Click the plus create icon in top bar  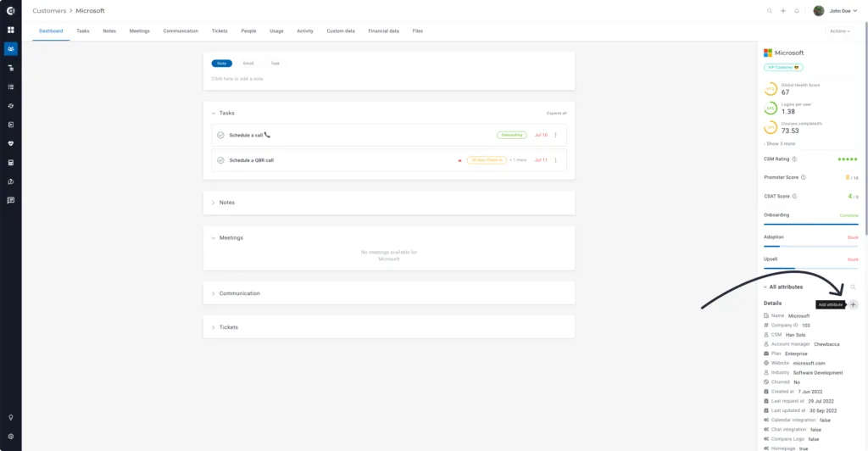(783, 10)
